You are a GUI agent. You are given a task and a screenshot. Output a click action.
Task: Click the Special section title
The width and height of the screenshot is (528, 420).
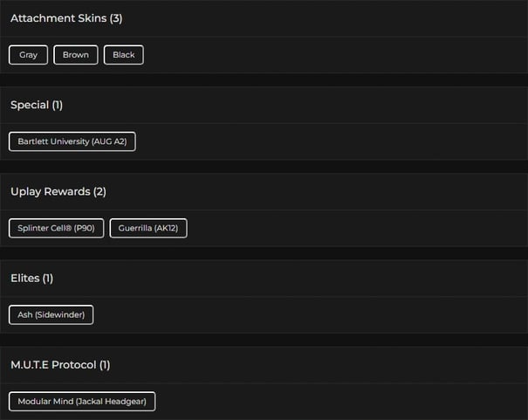(x=36, y=105)
